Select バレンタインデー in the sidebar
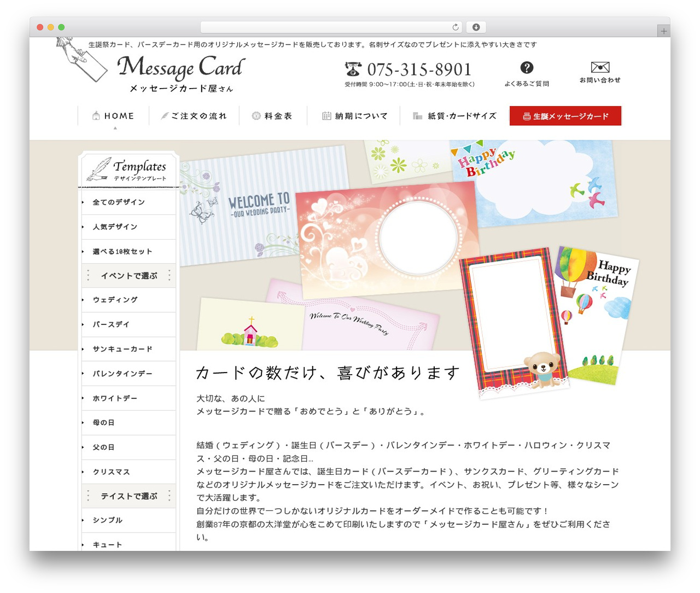 tap(129, 374)
